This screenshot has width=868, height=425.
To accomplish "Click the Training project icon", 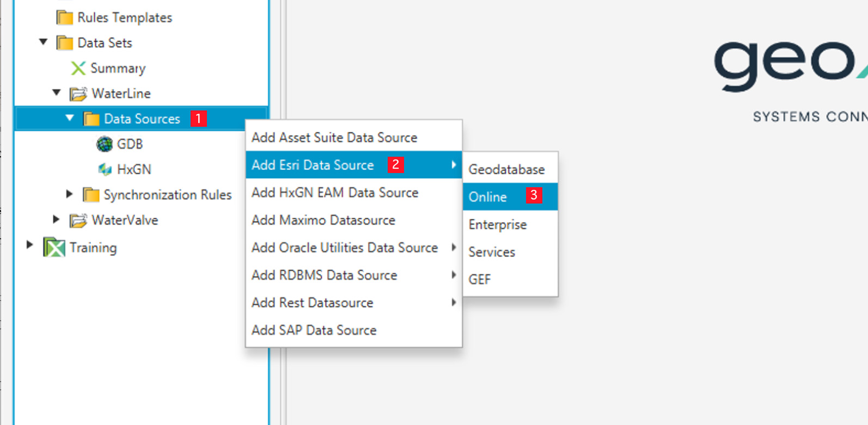I will pyautogui.click(x=54, y=248).
